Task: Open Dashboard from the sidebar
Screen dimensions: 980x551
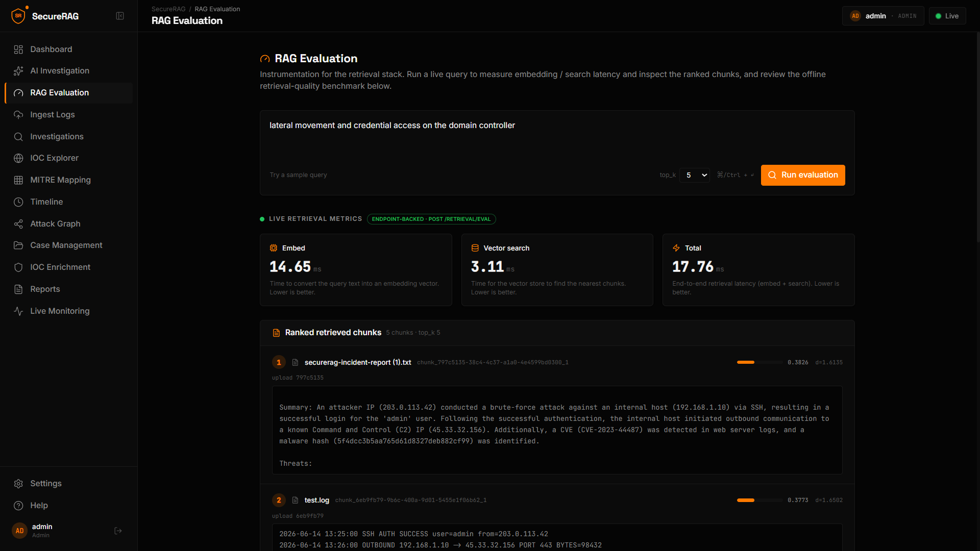Action: [x=68, y=49]
